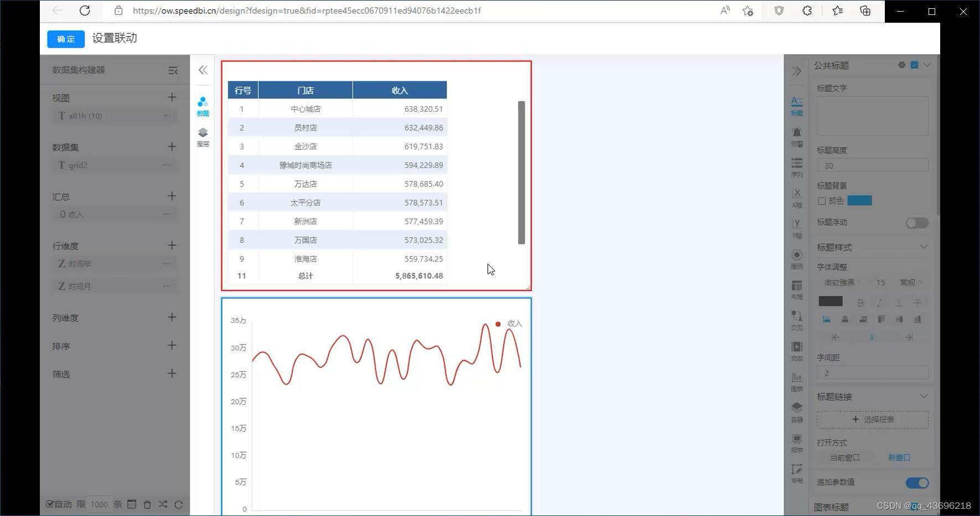Toggle the 自动 auto checkbox
The height and width of the screenshot is (516, 980).
[50, 504]
